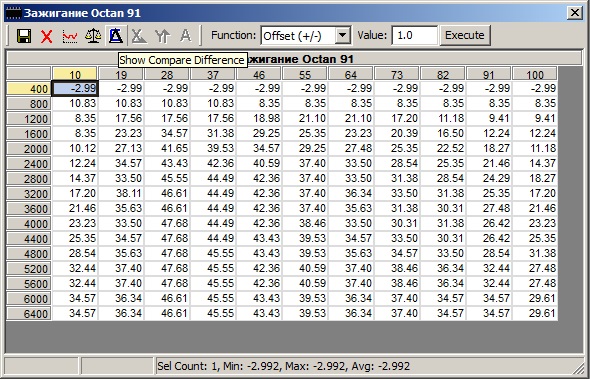
Task: Select the row header 1200
Action: click(x=29, y=119)
